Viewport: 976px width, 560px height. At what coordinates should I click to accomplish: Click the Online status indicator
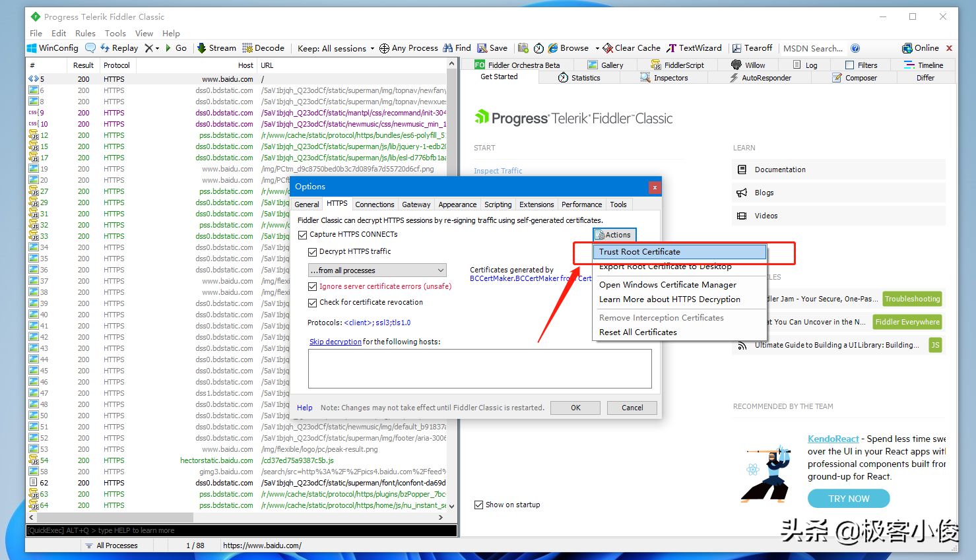pyautogui.click(x=921, y=48)
